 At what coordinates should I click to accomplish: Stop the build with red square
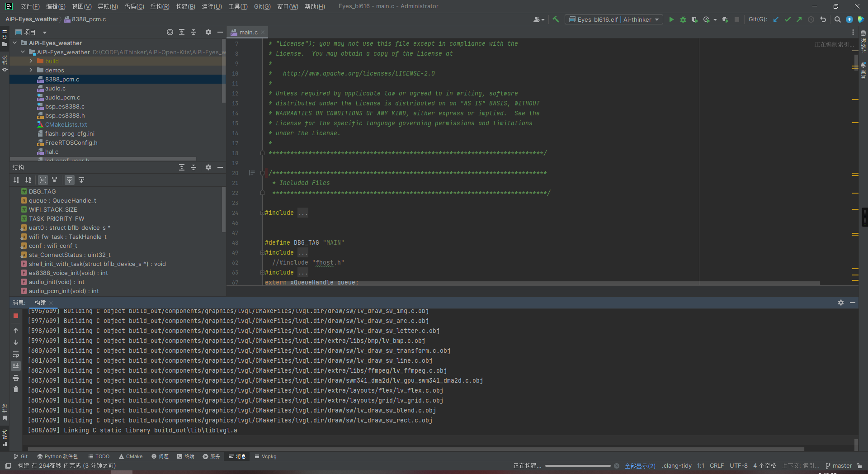(x=16, y=316)
